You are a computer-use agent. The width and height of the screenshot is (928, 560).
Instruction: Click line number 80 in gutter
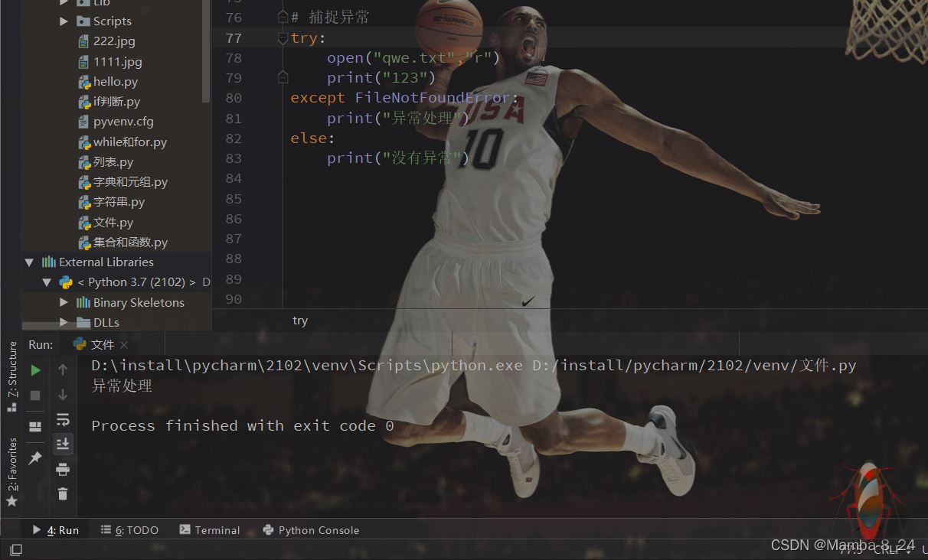pyautogui.click(x=234, y=98)
